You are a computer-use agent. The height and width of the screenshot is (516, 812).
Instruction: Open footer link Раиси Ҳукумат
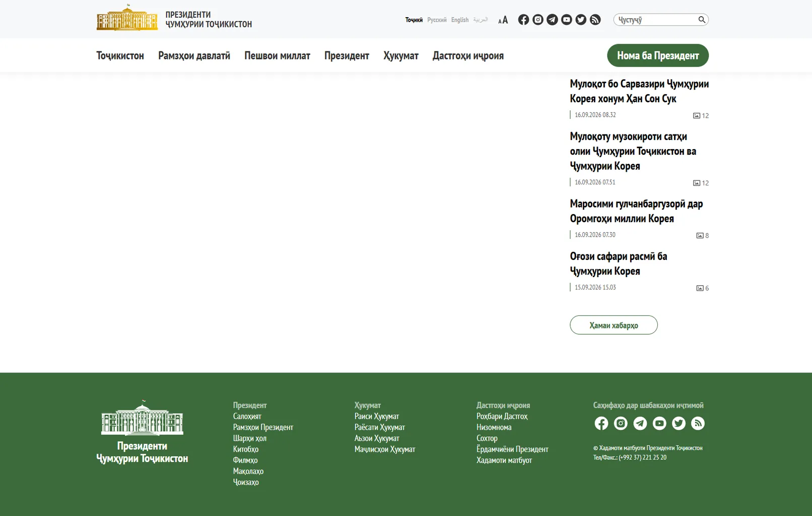coord(376,416)
